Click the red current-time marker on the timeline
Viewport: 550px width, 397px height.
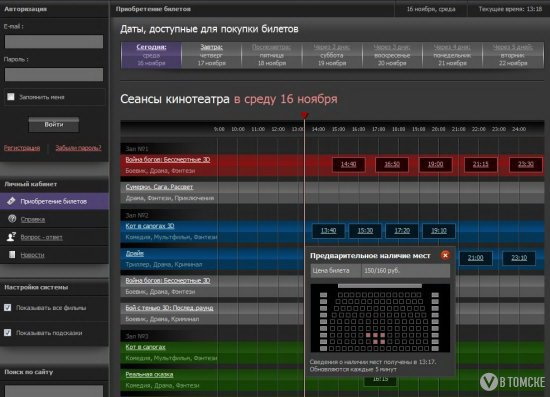(304, 115)
